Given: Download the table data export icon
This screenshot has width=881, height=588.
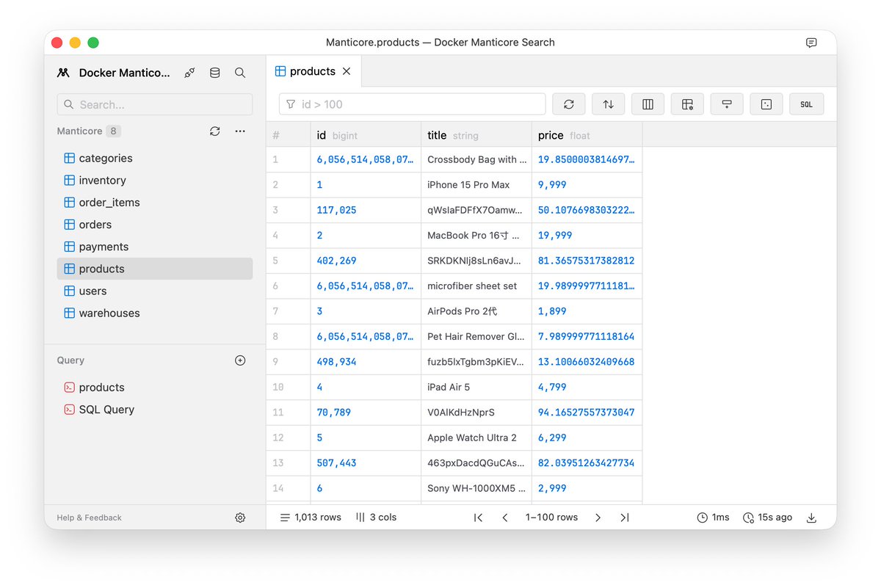Looking at the screenshot, I should 811,518.
